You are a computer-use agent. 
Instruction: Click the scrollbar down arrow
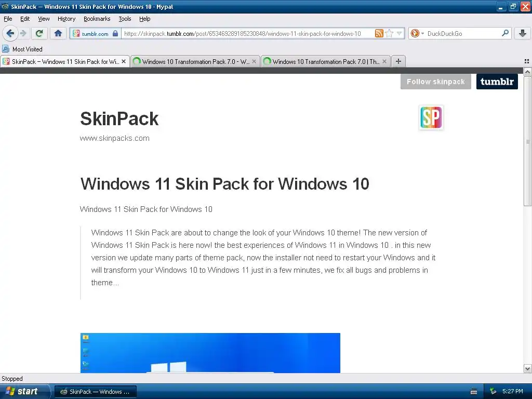click(528, 369)
